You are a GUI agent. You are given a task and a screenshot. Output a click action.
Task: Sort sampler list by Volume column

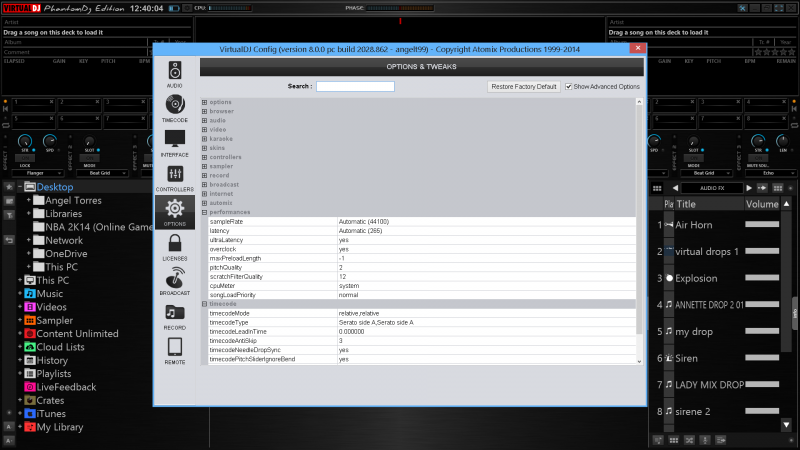coord(762,204)
